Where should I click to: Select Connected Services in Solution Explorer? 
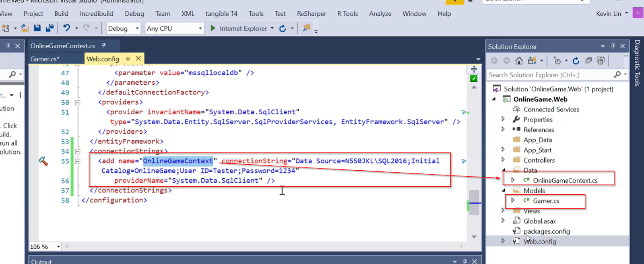[551, 109]
